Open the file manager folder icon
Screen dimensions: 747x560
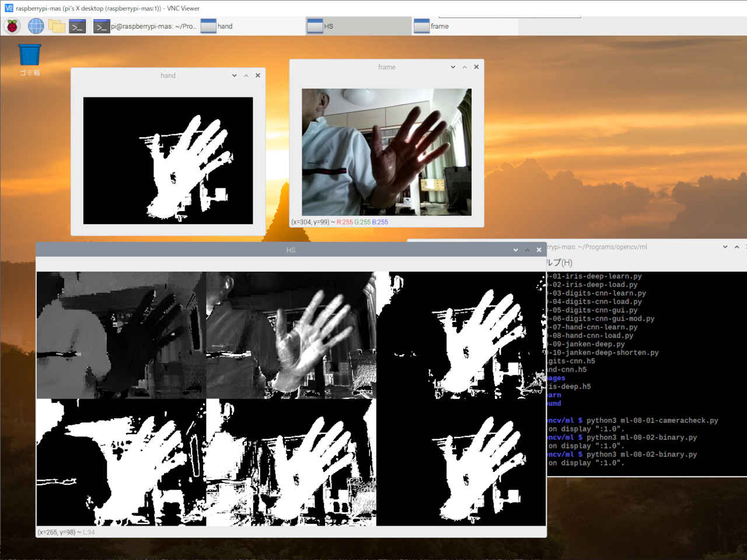(57, 26)
